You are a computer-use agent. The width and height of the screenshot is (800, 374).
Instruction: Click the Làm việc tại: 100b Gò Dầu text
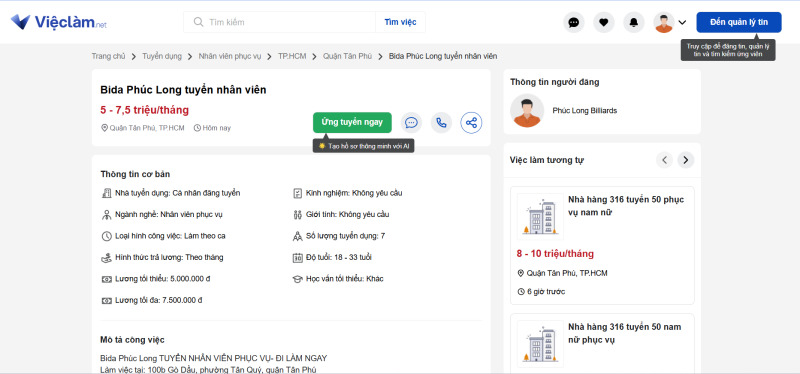(208, 369)
